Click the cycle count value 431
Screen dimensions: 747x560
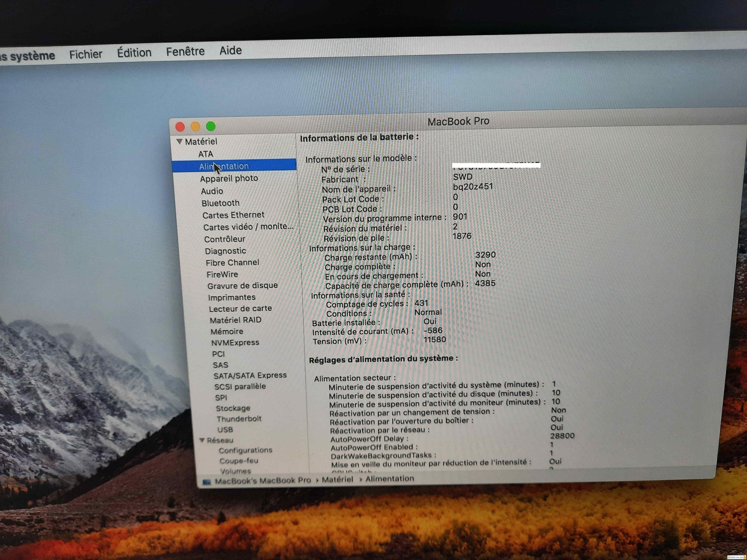[x=421, y=303]
